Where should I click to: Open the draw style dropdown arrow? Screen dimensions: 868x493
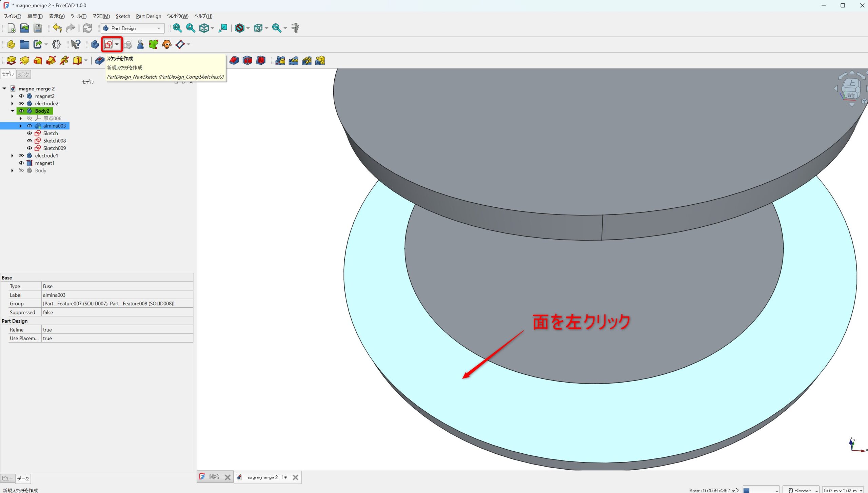pos(248,28)
